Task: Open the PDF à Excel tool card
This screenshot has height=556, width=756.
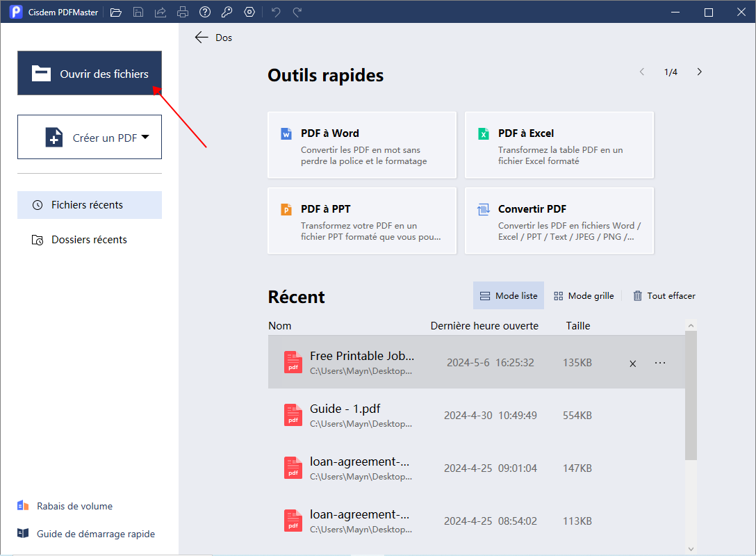Action: tap(559, 145)
